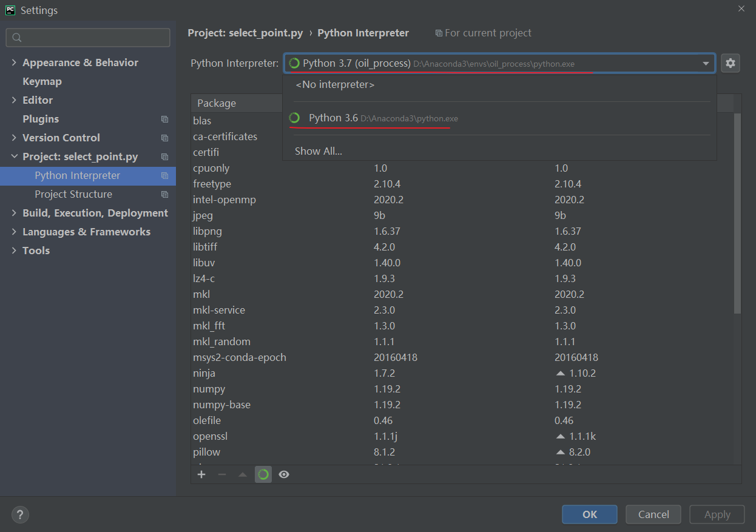Select the numpy package row

[462, 389]
